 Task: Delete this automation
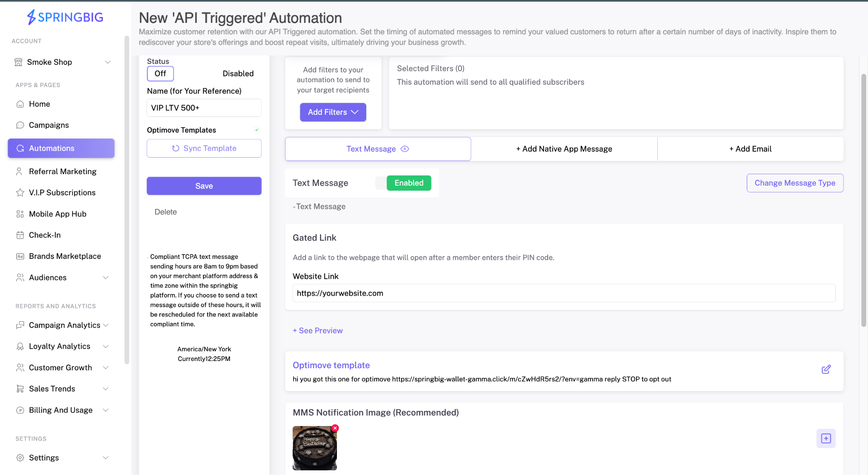point(166,212)
